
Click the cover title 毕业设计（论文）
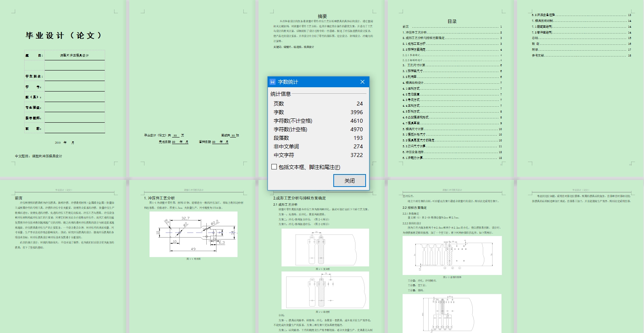(64, 35)
